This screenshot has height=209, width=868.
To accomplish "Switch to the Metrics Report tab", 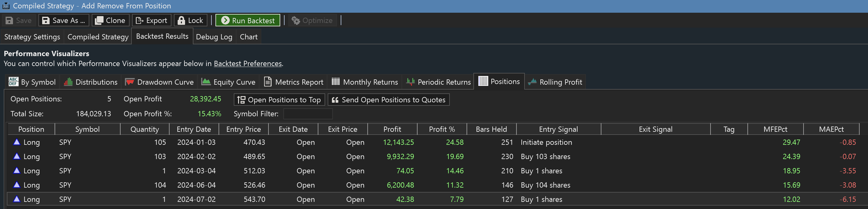I will (x=293, y=82).
